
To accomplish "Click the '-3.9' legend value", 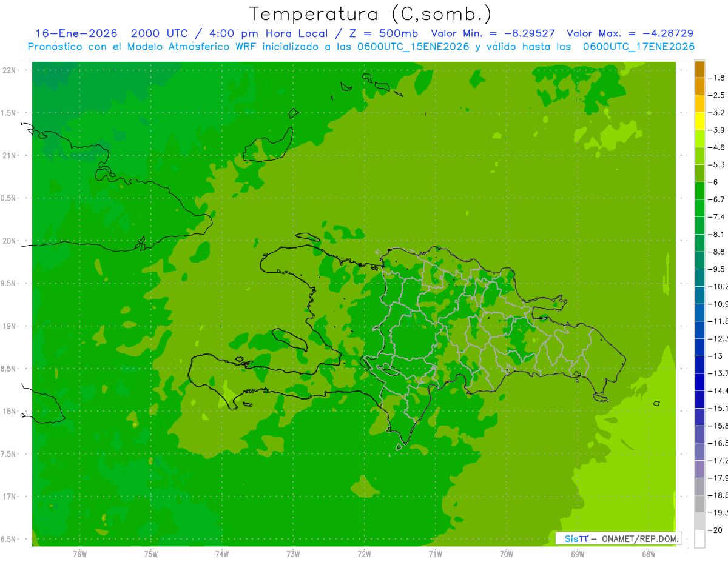I will (718, 130).
